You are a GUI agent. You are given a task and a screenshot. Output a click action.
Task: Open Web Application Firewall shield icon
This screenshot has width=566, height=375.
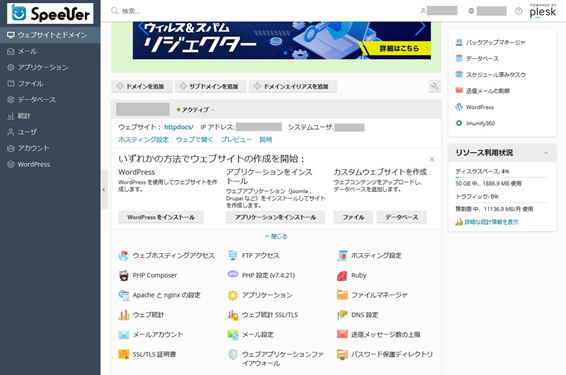coord(233,354)
